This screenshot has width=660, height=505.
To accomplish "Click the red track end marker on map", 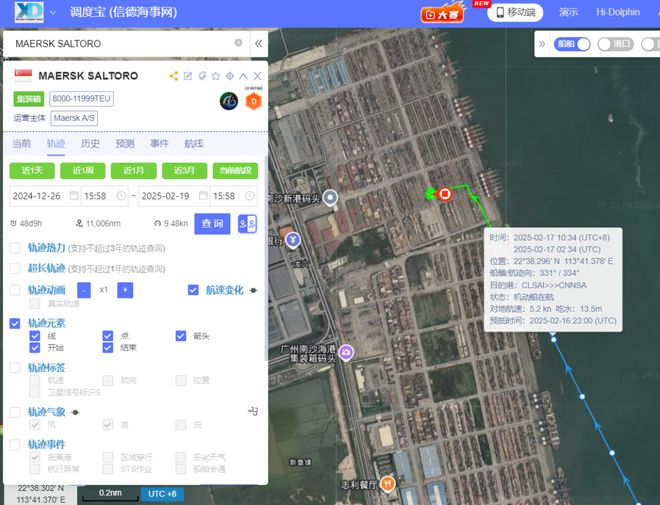I will click(444, 194).
